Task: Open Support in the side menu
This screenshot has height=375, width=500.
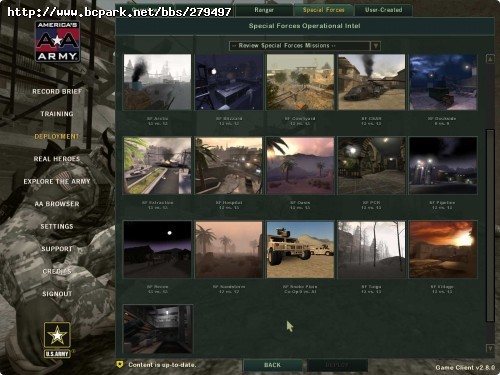Action: click(x=57, y=249)
